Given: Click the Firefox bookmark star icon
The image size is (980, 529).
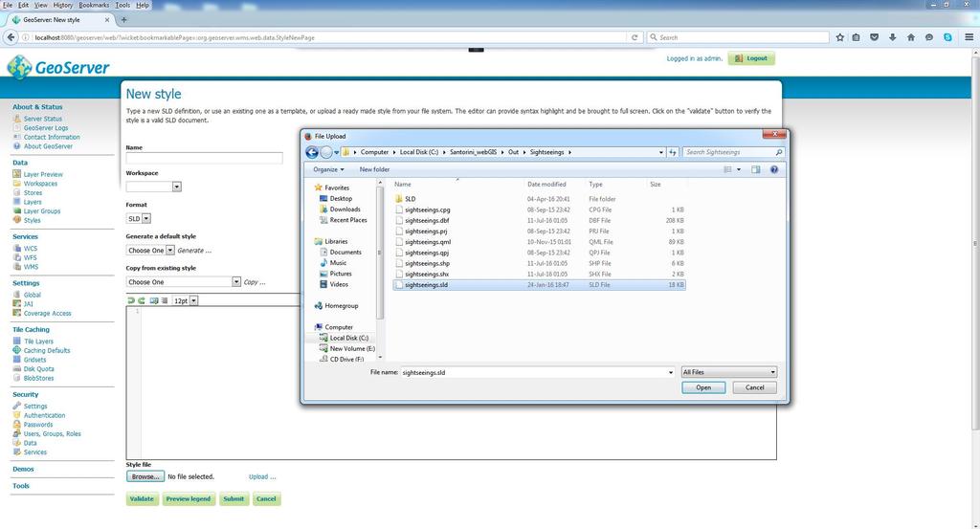Looking at the screenshot, I should [x=839, y=37].
